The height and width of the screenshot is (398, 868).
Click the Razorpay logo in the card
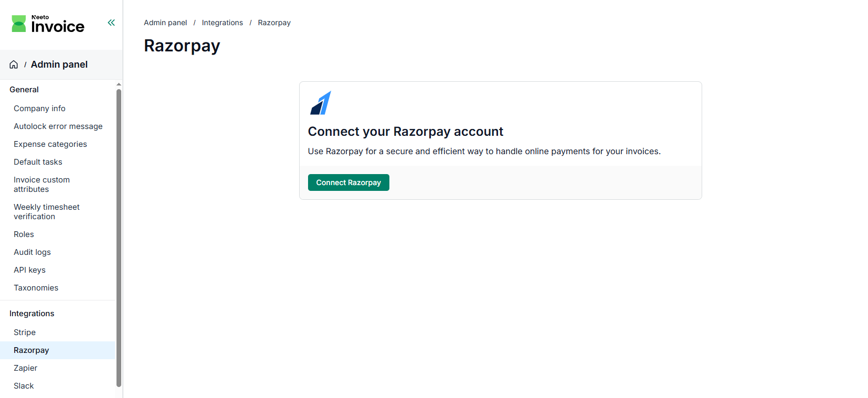click(321, 103)
